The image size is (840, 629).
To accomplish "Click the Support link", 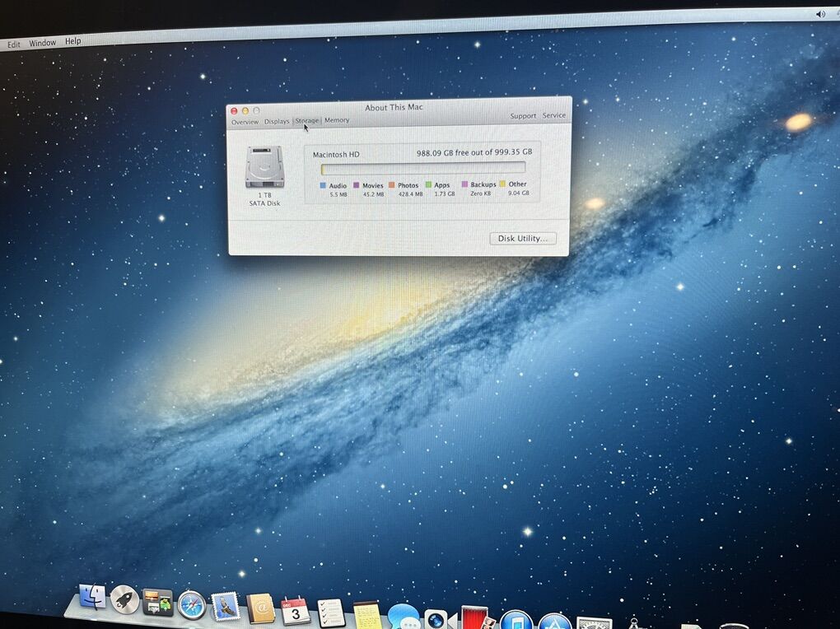I will (523, 116).
